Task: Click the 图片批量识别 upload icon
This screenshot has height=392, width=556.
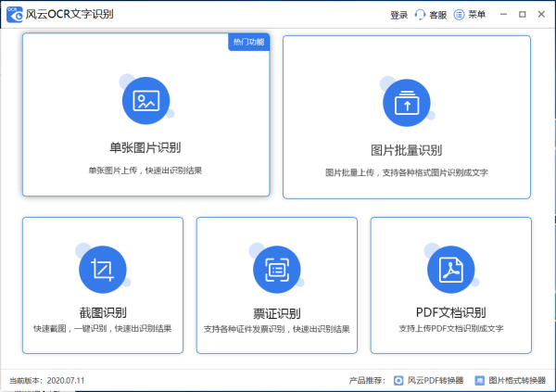Action: coord(407,103)
